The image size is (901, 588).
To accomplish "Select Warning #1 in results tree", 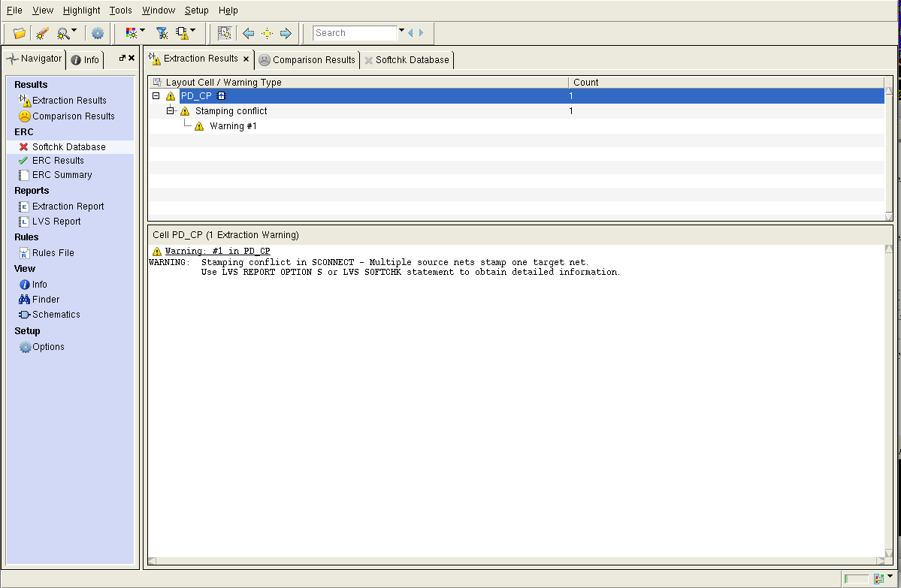I will point(233,126).
